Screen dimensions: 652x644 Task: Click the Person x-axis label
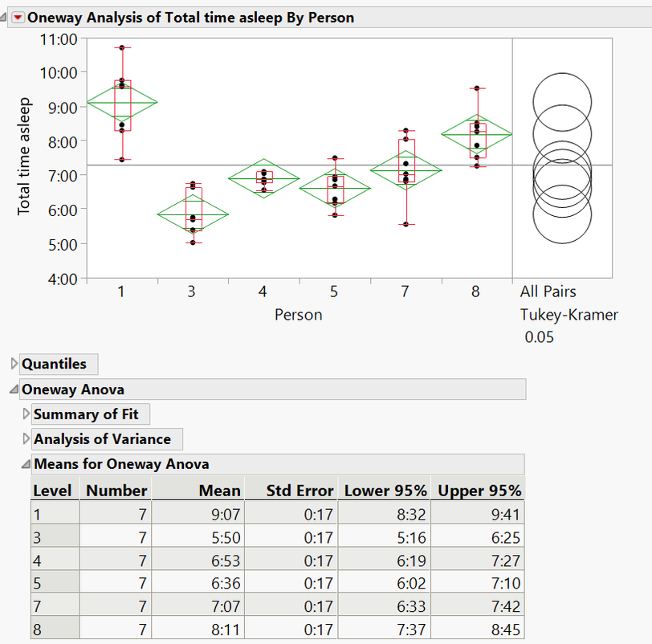coord(298,315)
